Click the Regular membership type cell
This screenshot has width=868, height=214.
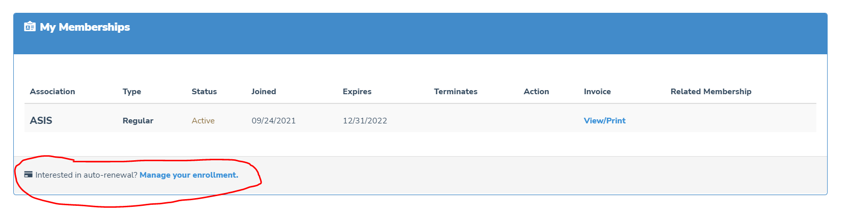(138, 121)
